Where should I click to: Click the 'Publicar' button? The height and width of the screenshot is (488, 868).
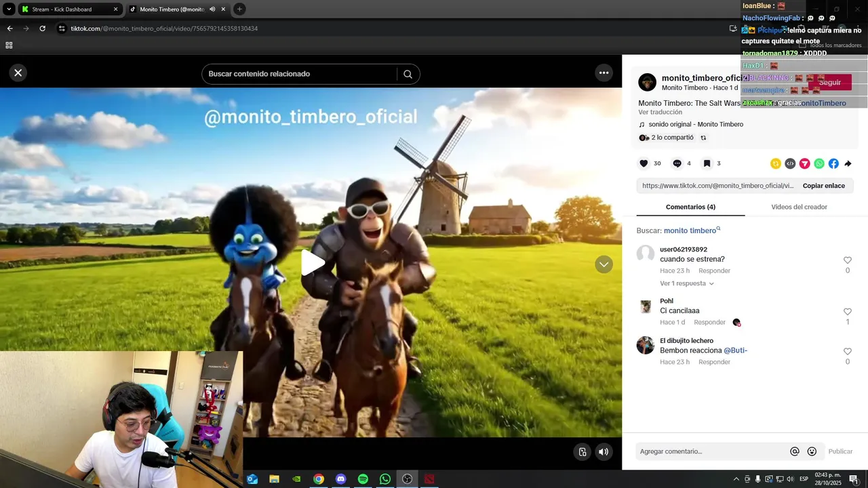(840, 451)
